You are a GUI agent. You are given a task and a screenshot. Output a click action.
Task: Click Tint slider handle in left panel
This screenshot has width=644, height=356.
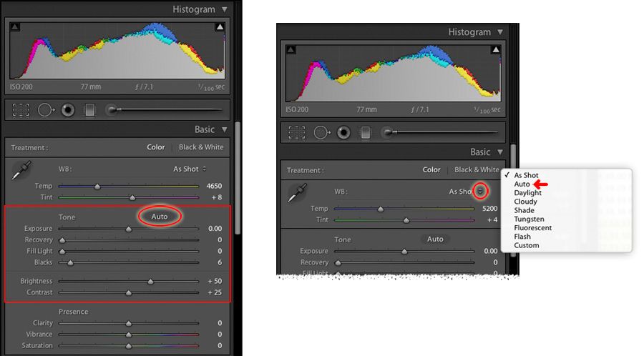point(132,198)
